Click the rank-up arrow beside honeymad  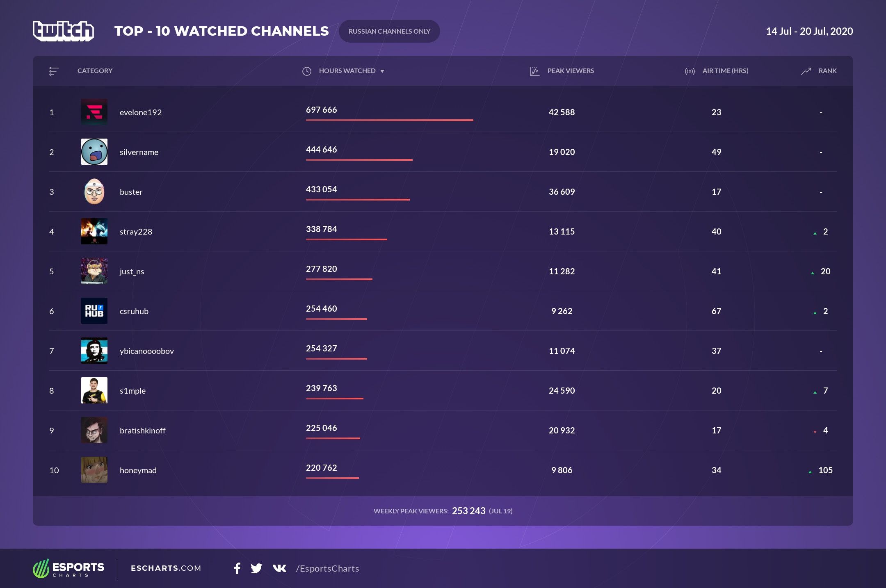809,471
